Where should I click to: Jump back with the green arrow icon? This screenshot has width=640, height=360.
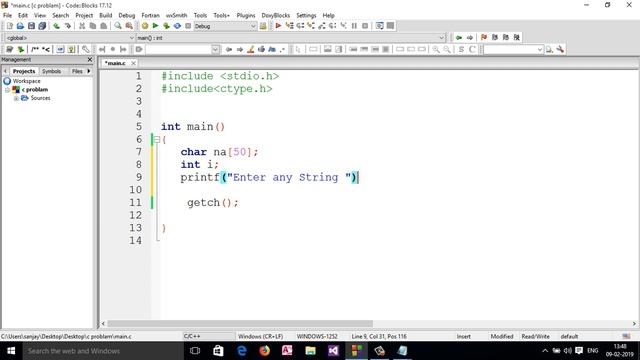coord(459,38)
